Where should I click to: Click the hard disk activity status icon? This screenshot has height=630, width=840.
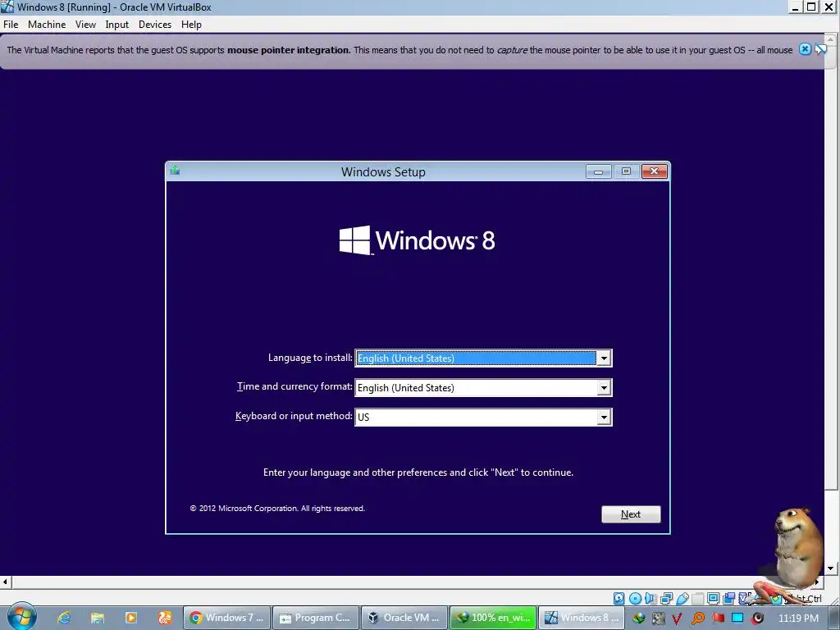pos(619,598)
